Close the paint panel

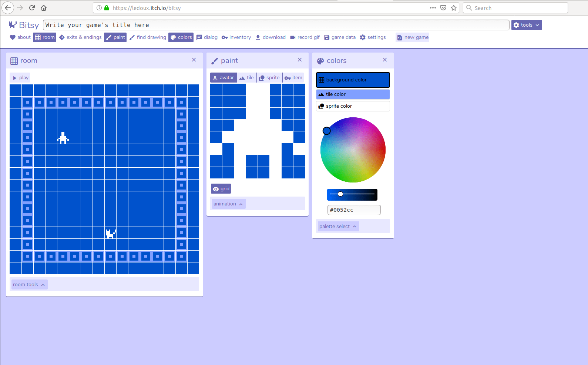point(300,60)
